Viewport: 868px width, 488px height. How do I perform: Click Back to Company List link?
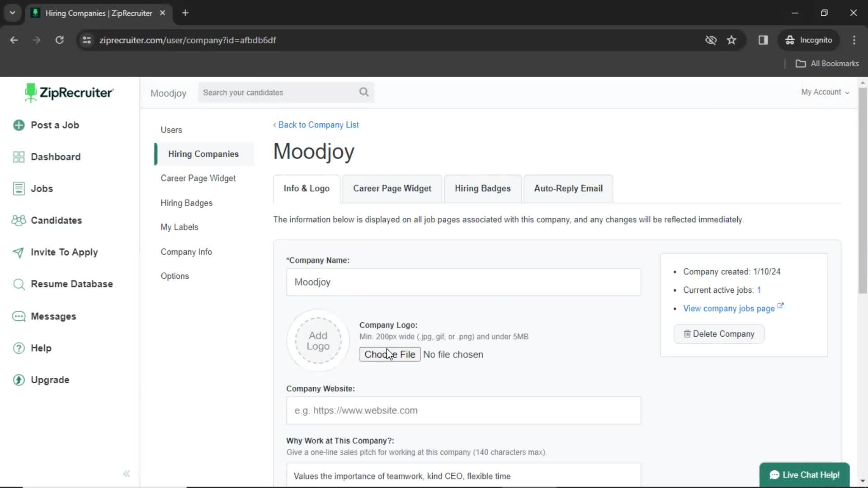316,125
